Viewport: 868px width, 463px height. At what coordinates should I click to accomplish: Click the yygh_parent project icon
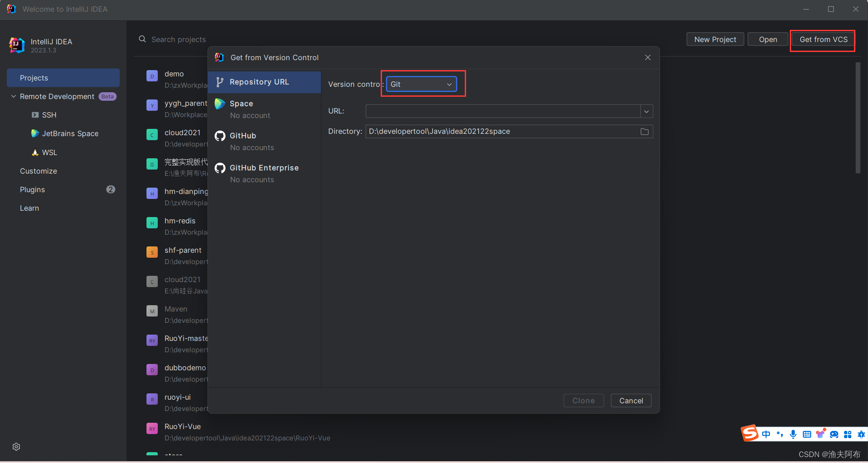click(x=152, y=105)
